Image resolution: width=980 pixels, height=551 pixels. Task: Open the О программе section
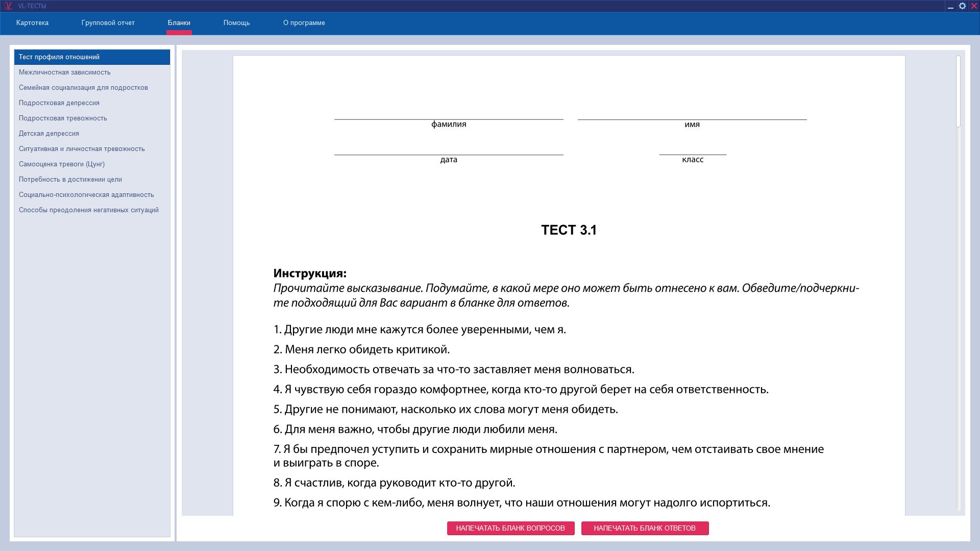304,23
